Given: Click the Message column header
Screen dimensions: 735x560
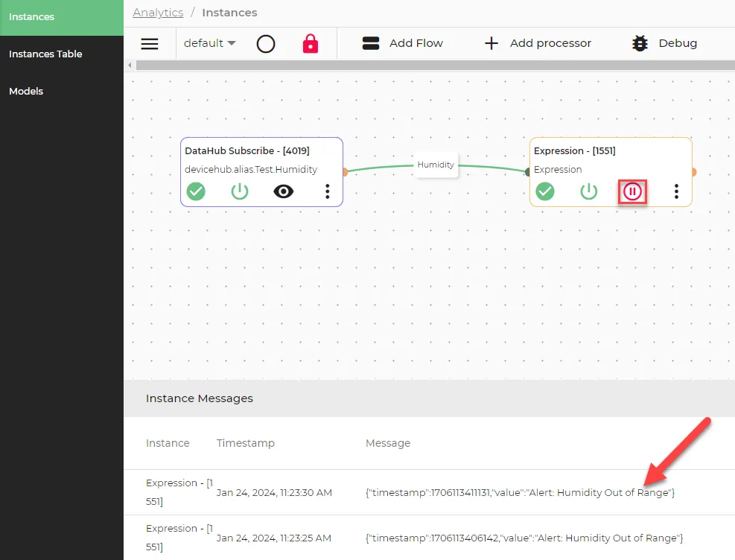Looking at the screenshot, I should [388, 443].
